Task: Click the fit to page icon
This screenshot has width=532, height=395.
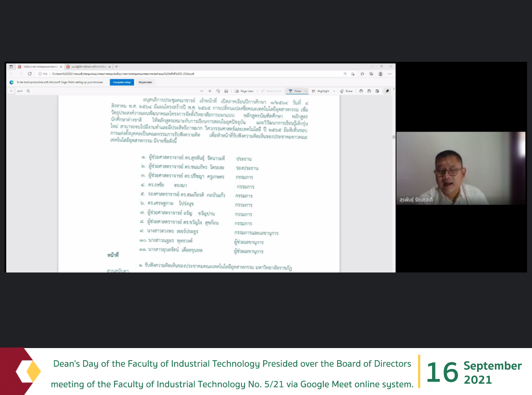Action: [x=226, y=91]
